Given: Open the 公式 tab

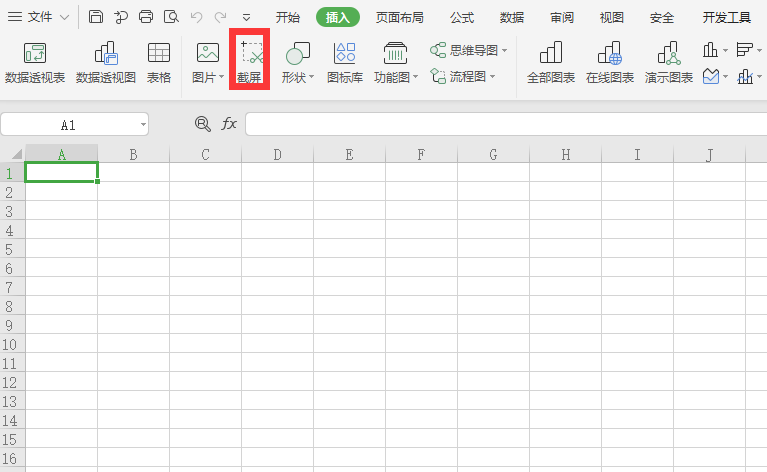Looking at the screenshot, I should [462, 18].
